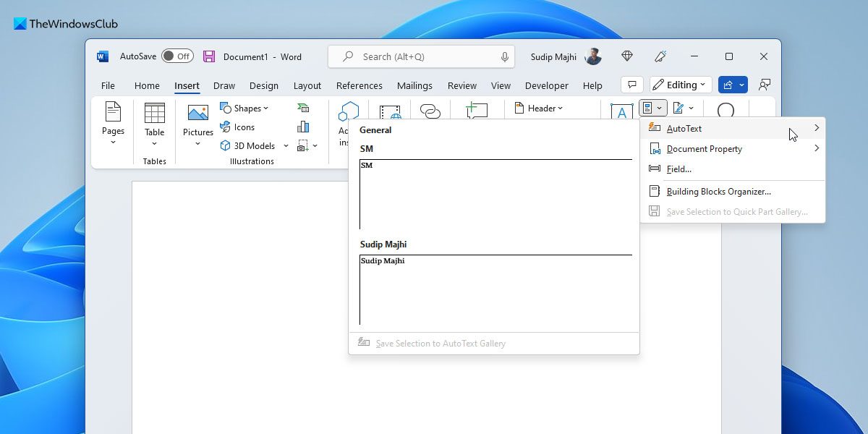Image resolution: width=868 pixels, height=434 pixels.
Task: Expand the Screenshot dropdown arrow
Action: pyautogui.click(x=315, y=146)
